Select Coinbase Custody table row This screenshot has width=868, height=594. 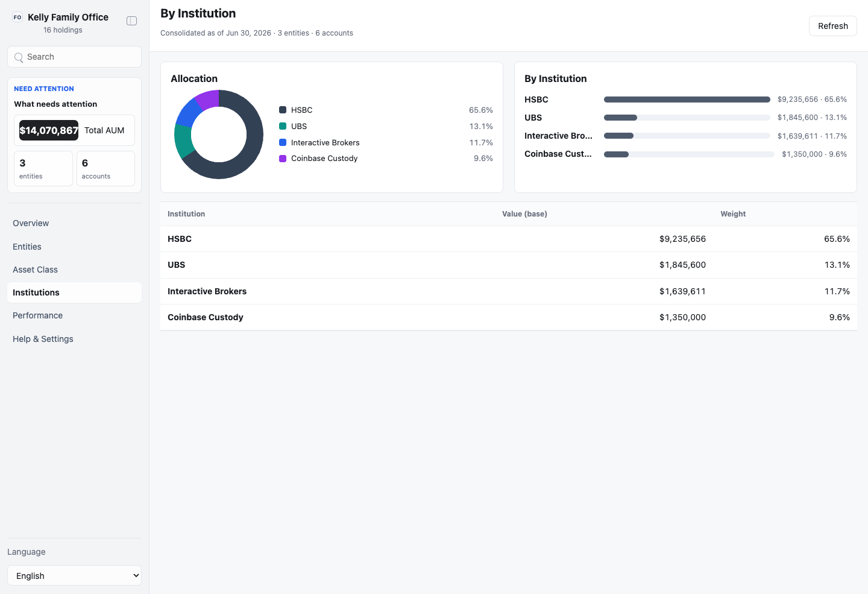click(x=508, y=317)
